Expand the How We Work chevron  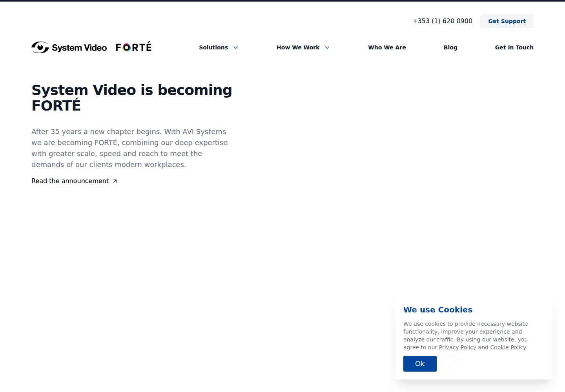tap(327, 47)
